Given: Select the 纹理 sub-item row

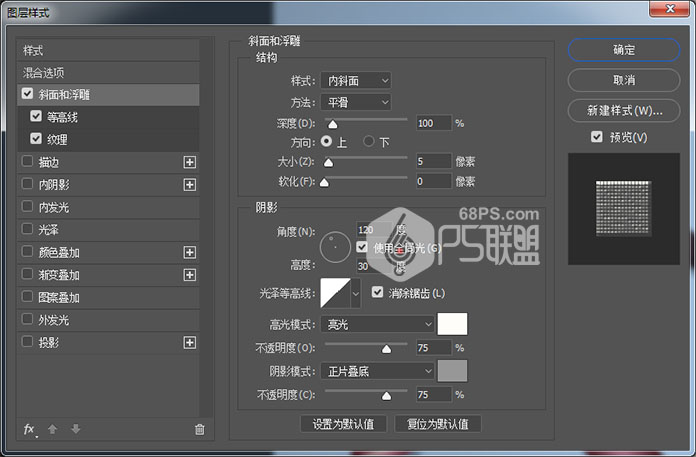Looking at the screenshot, I should (109, 140).
